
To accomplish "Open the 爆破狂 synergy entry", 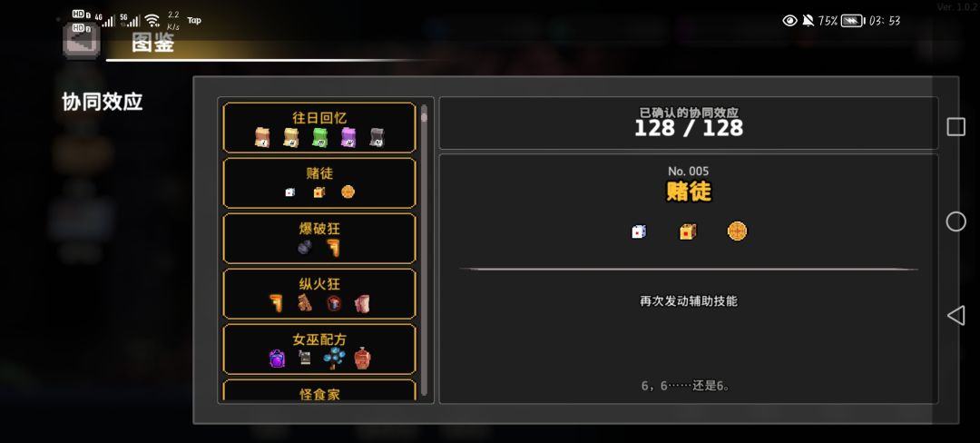I will pos(319,239).
